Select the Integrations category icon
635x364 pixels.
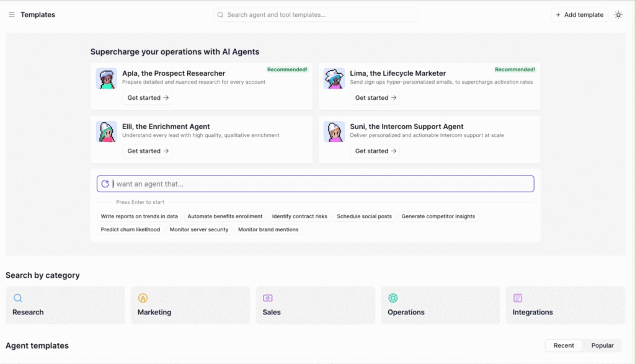[x=518, y=298]
